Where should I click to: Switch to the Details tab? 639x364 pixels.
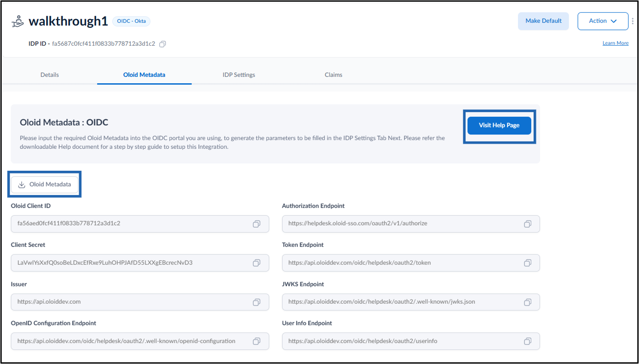click(x=50, y=75)
